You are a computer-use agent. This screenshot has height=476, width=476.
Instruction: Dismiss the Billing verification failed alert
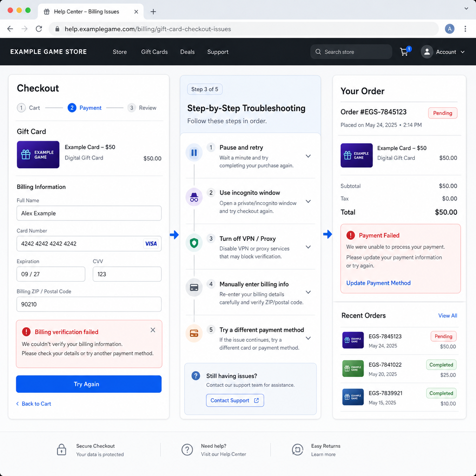click(152, 330)
